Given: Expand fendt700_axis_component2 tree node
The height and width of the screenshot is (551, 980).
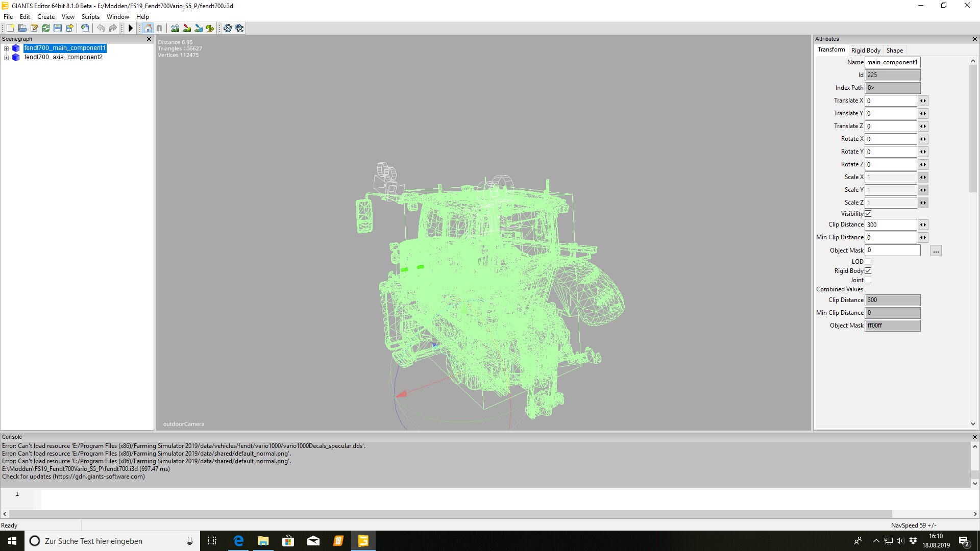Looking at the screenshot, I should click(x=6, y=58).
